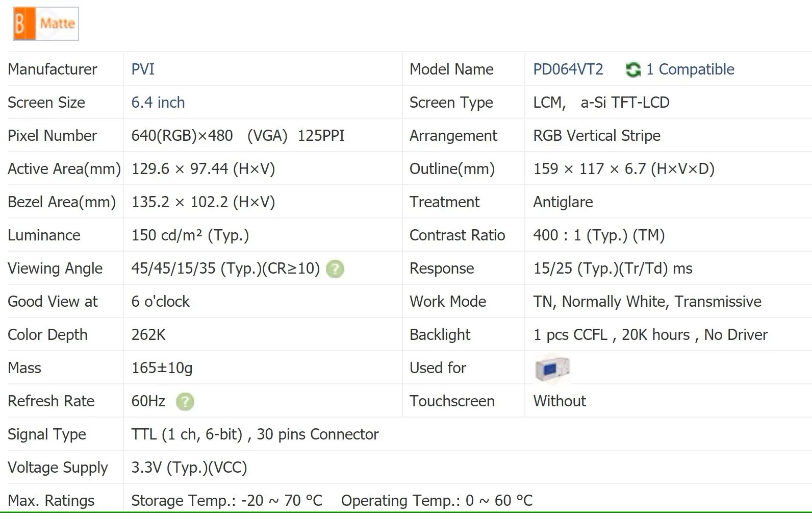Click the 400 : 1 contrast ratio value

(599, 235)
